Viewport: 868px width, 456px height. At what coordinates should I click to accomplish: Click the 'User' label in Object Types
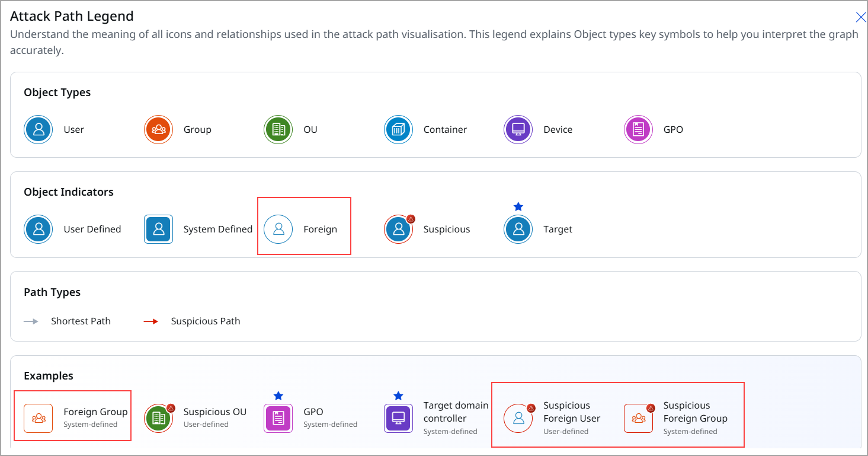[74, 129]
